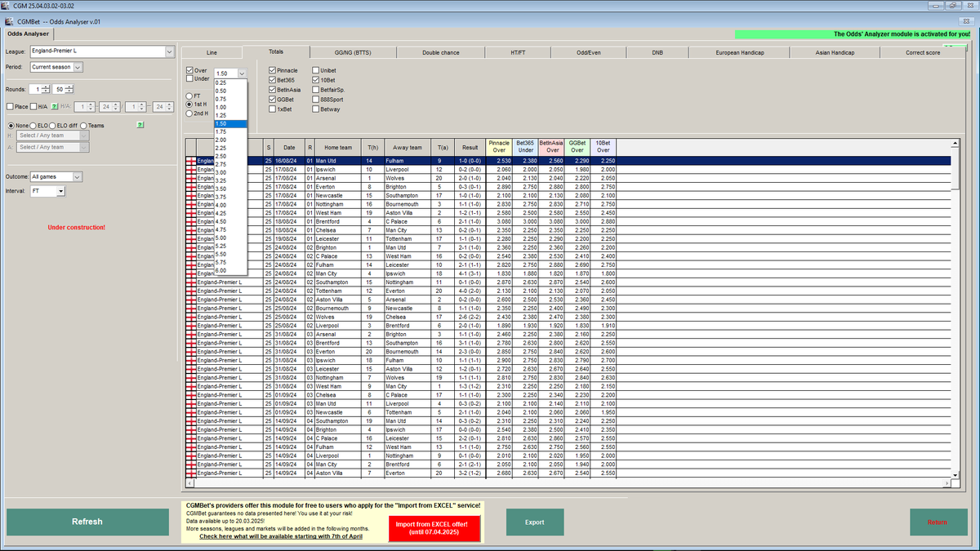Enable the 888Sport bookmaker
This screenshot has width=980, height=551.
(x=316, y=99)
